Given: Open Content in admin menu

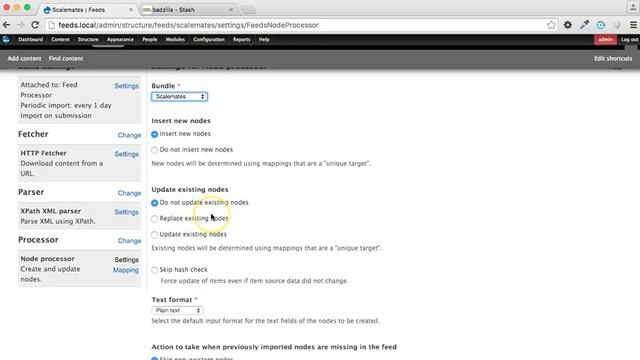Looking at the screenshot, I should 60,40.
